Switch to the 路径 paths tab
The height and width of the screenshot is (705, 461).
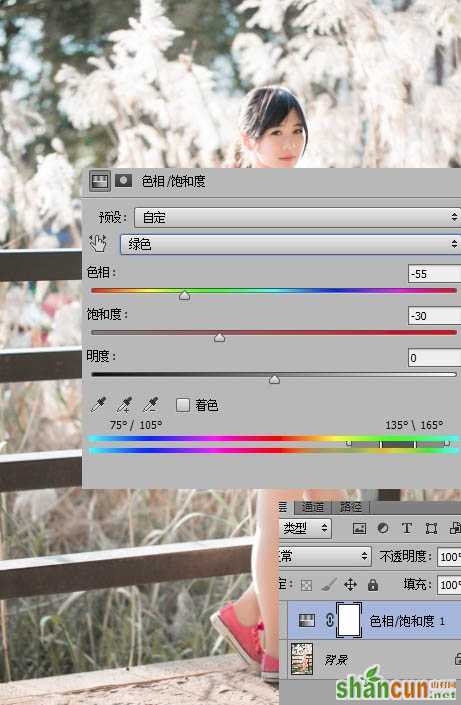350,507
